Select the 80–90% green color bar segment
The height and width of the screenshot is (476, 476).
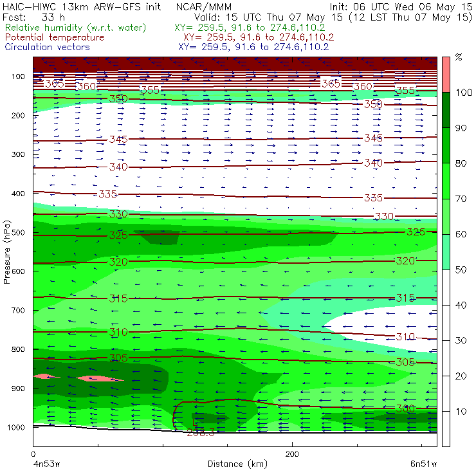pos(446,145)
